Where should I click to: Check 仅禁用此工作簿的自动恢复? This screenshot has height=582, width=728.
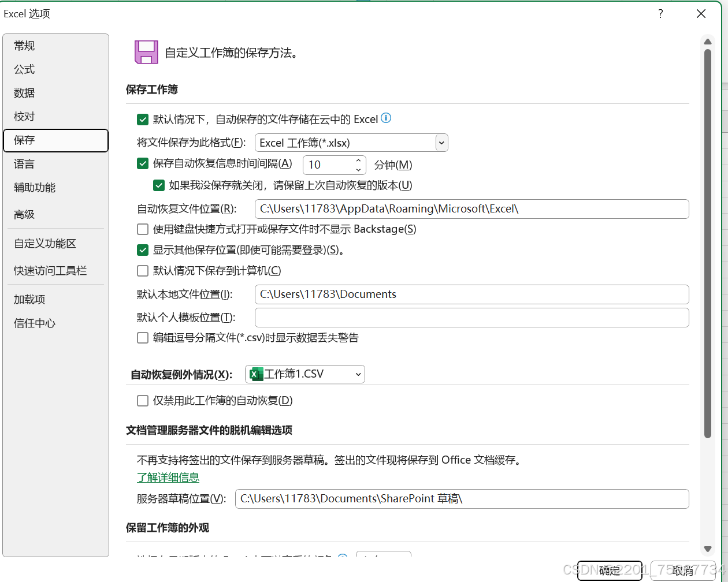(143, 401)
